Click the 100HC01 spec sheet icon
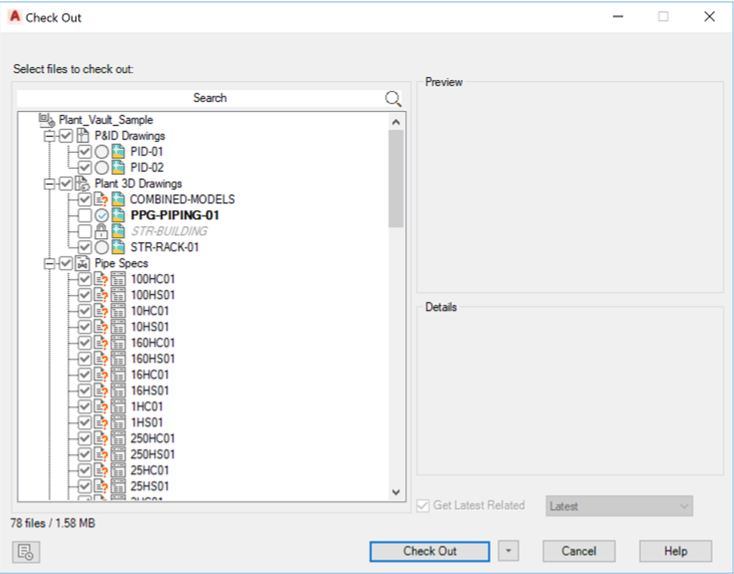This screenshot has height=574, width=734. [118, 279]
